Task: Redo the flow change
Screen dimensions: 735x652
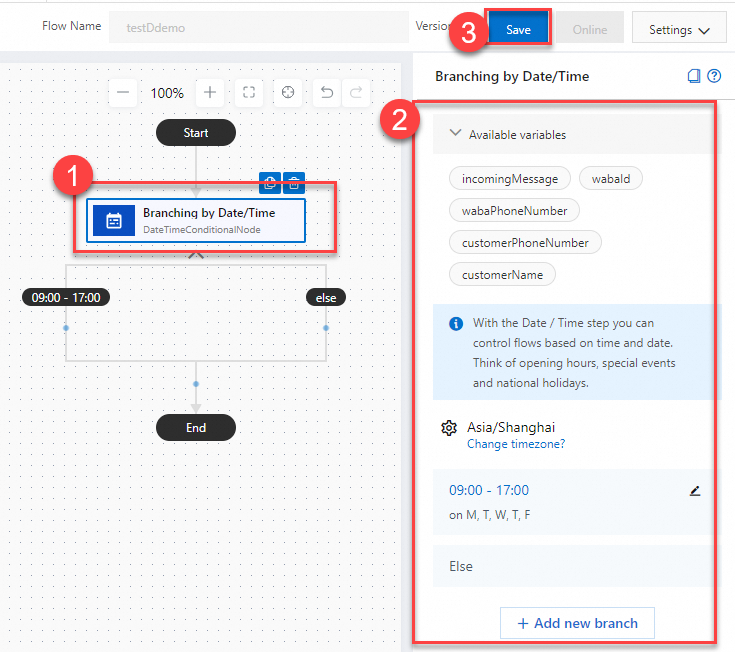Action: point(356,92)
